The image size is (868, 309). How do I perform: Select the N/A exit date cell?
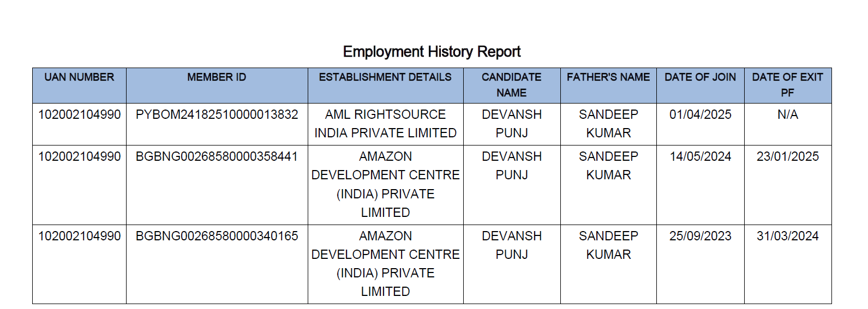tap(787, 114)
